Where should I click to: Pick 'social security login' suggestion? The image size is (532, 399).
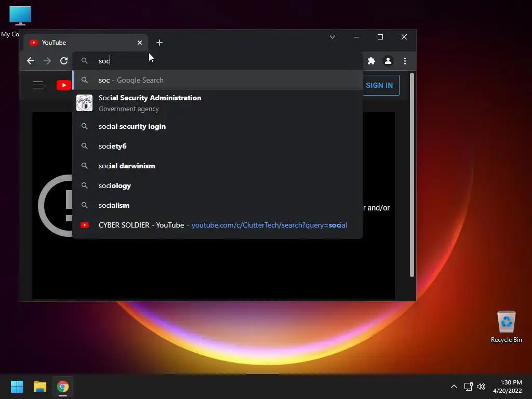(218, 126)
